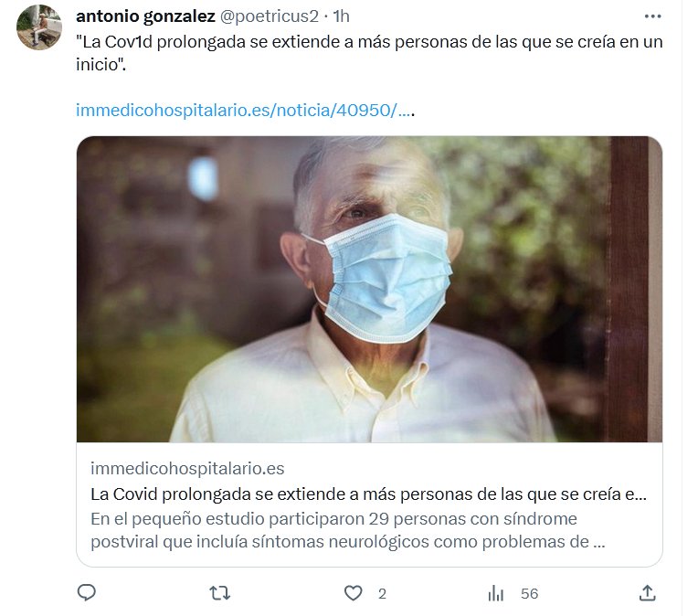The height and width of the screenshot is (616, 698).
Task: Repost the tweet with the retweet icon
Action: tap(219, 593)
